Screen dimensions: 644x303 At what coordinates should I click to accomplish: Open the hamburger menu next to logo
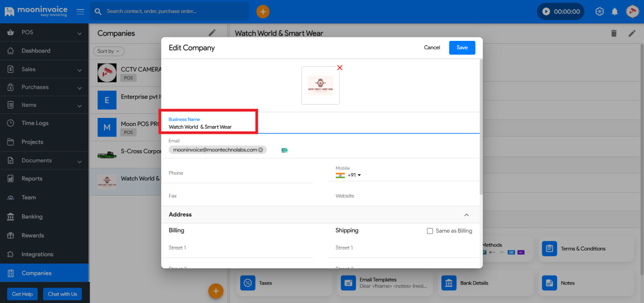(80, 12)
